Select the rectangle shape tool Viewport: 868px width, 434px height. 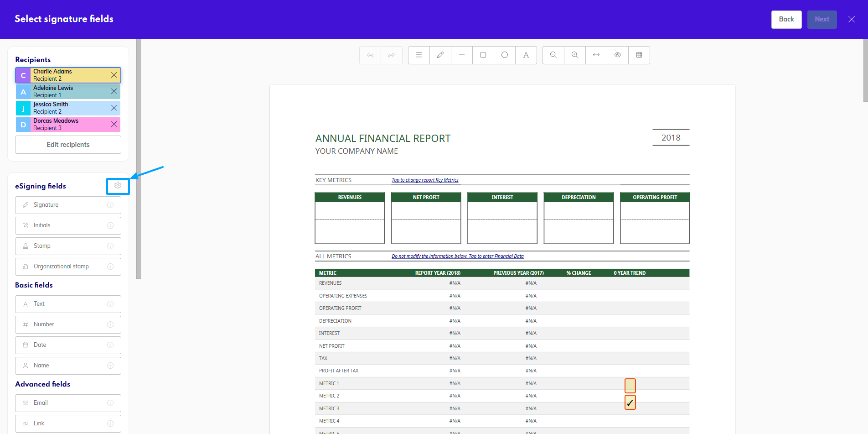tap(483, 55)
